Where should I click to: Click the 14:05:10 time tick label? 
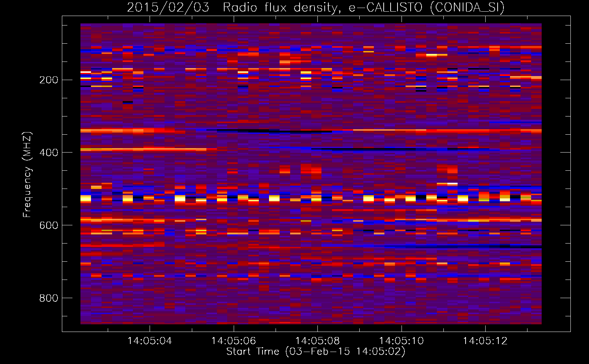[x=402, y=341]
